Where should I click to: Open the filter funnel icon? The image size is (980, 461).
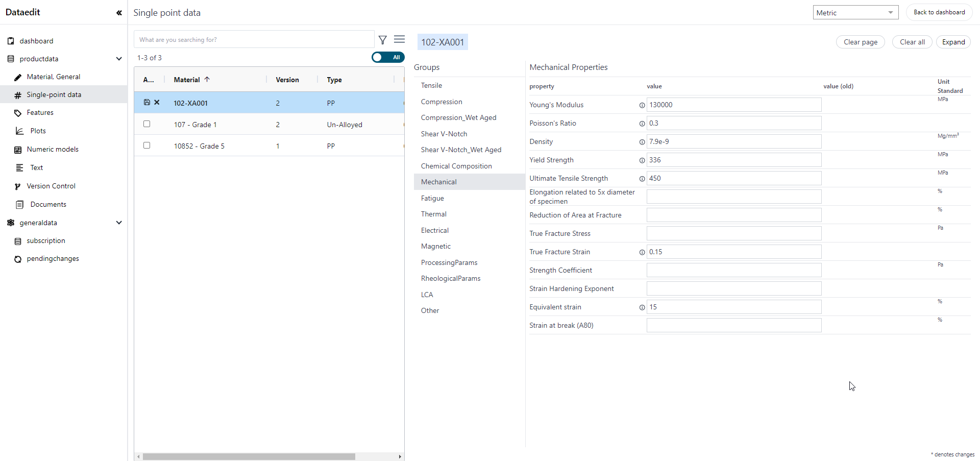(x=383, y=40)
